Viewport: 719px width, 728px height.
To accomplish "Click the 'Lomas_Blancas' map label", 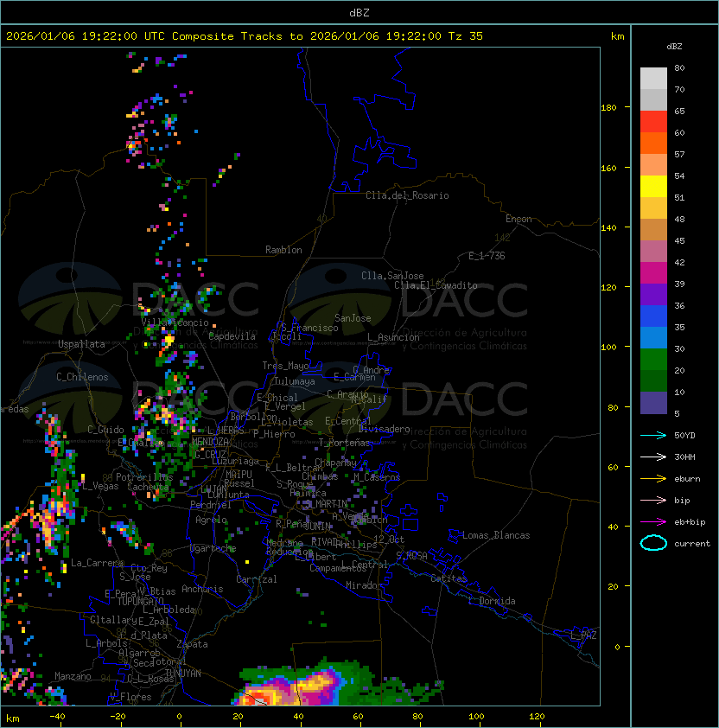I will 496,535.
